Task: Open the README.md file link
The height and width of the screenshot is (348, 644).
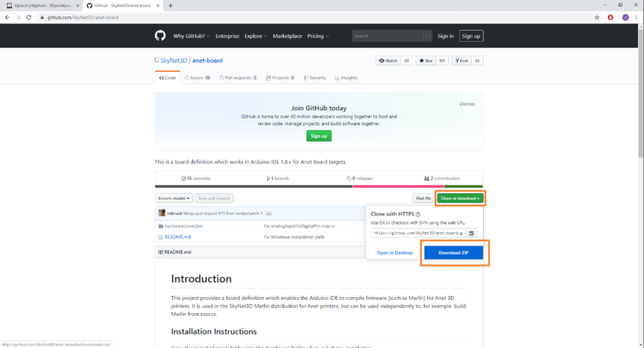Action: [178, 237]
